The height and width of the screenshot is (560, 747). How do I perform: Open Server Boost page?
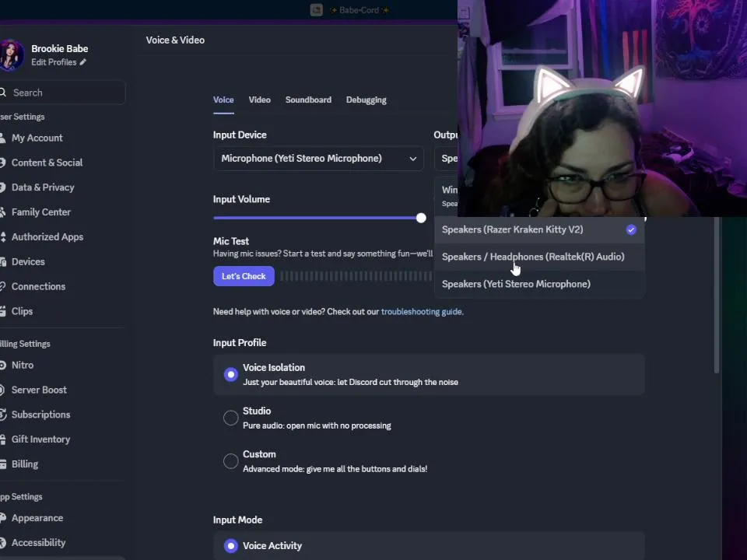(x=39, y=390)
